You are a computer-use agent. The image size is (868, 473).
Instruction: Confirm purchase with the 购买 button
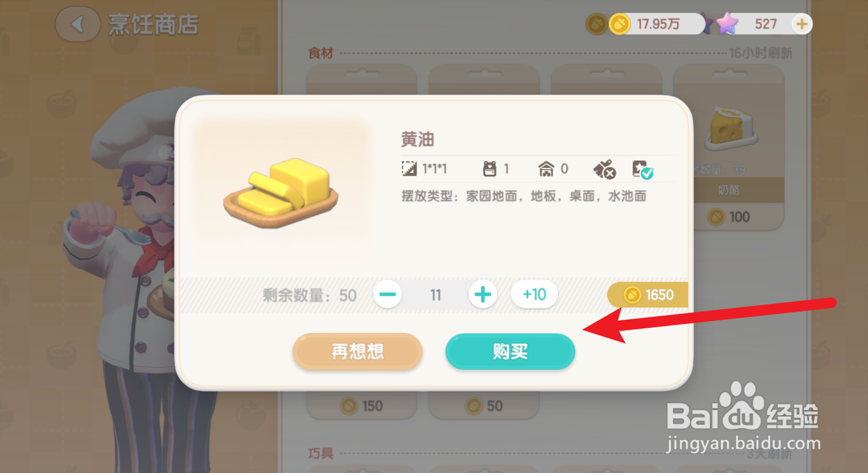click(x=510, y=351)
